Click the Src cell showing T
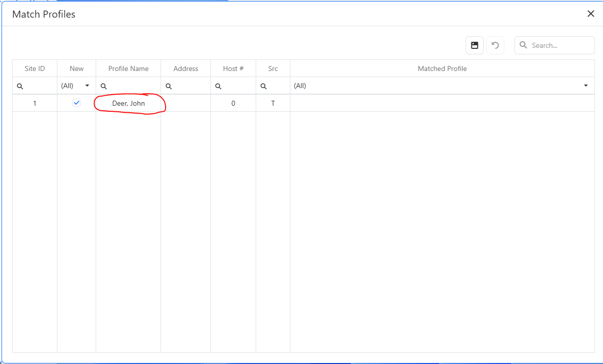The height and width of the screenshot is (364, 603). [273, 103]
